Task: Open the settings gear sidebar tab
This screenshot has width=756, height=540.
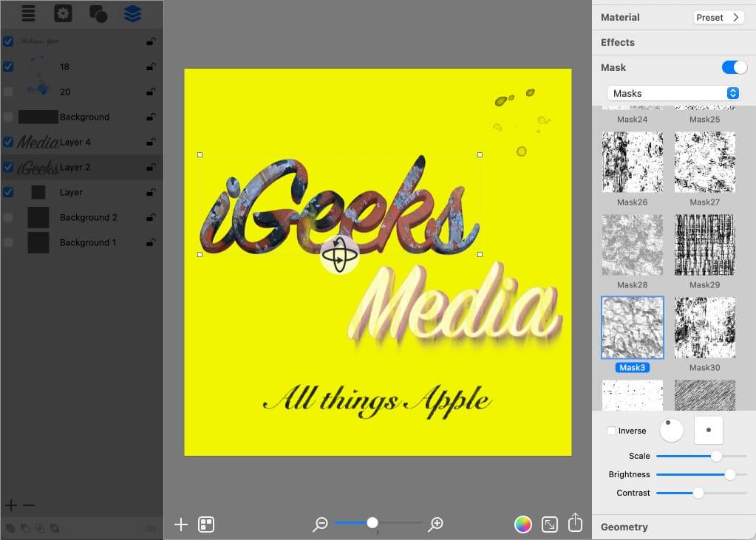Action: [63, 13]
